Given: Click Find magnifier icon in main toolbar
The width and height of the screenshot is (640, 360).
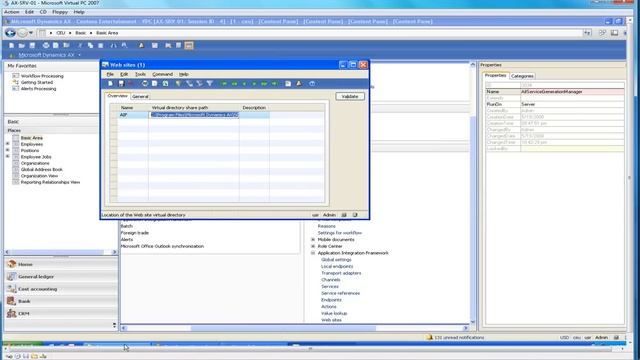Looking at the screenshot, I should [x=124, y=45].
